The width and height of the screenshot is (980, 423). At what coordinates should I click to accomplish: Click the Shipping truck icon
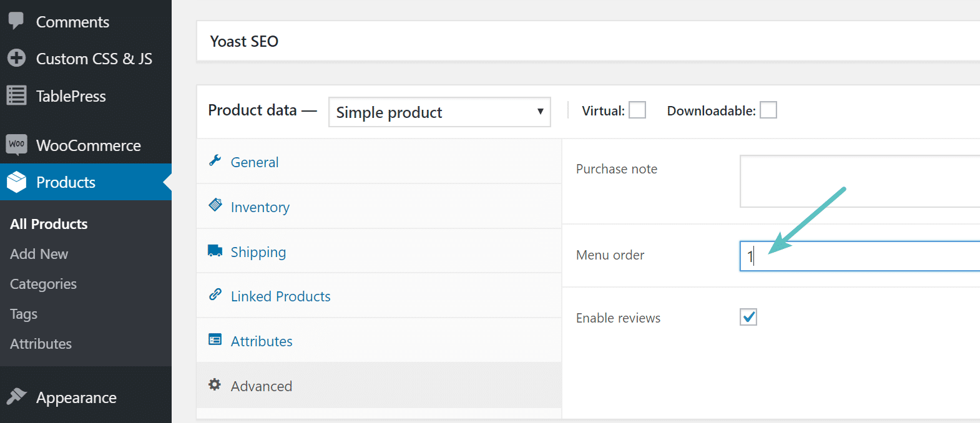point(215,251)
